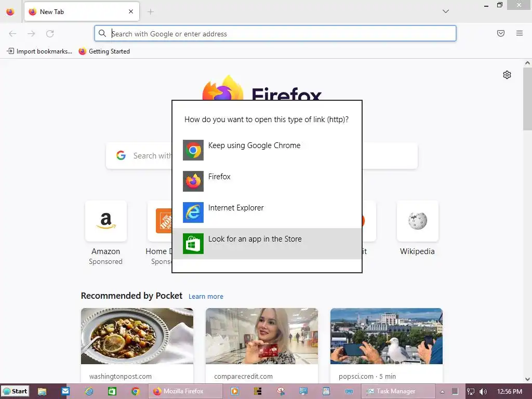Open the black and yellow striped taskbar icon

pos(258,391)
